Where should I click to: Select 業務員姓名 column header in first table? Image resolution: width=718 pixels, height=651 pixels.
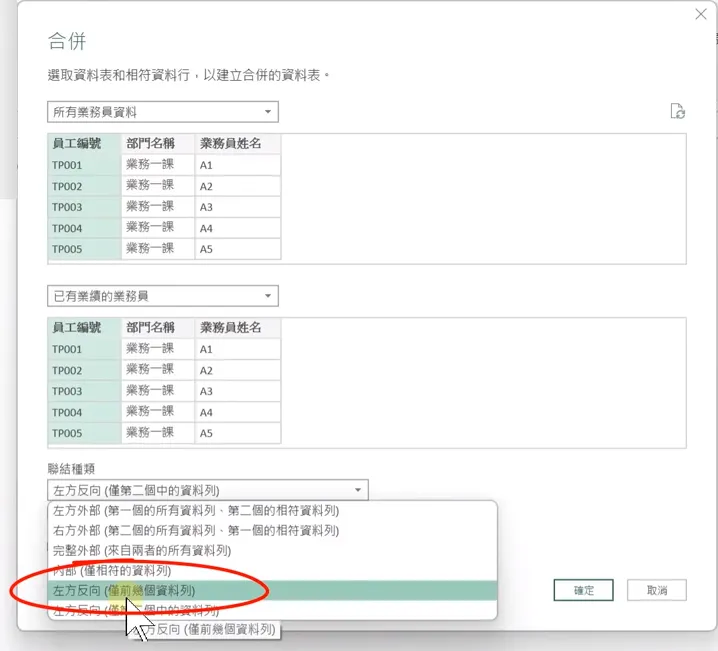pos(238,144)
